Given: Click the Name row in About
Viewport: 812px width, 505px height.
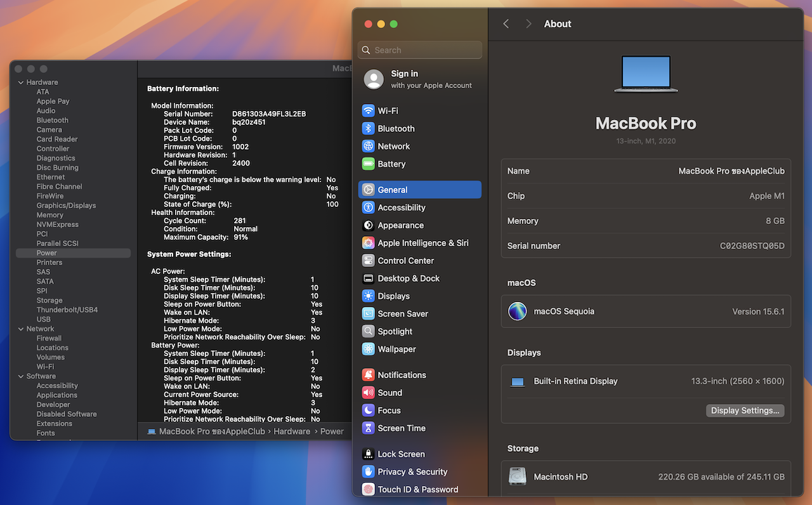Looking at the screenshot, I should point(646,171).
